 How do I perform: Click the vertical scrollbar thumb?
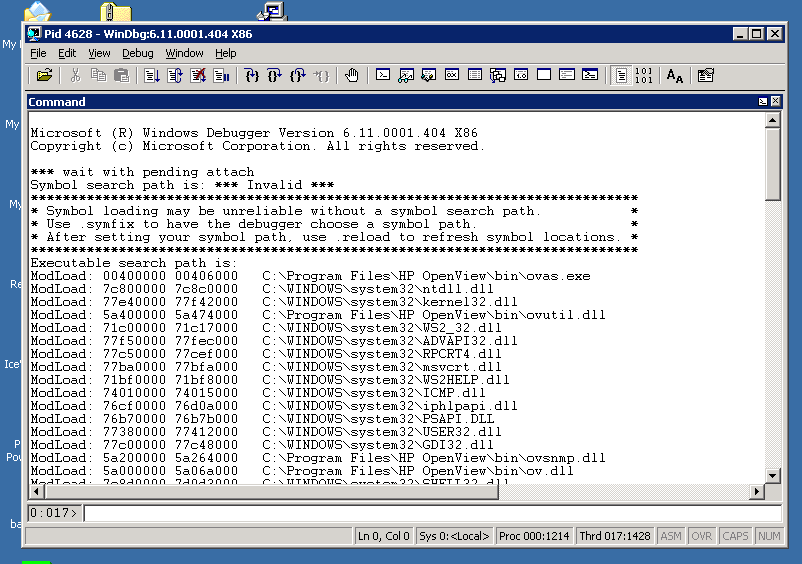[772, 164]
